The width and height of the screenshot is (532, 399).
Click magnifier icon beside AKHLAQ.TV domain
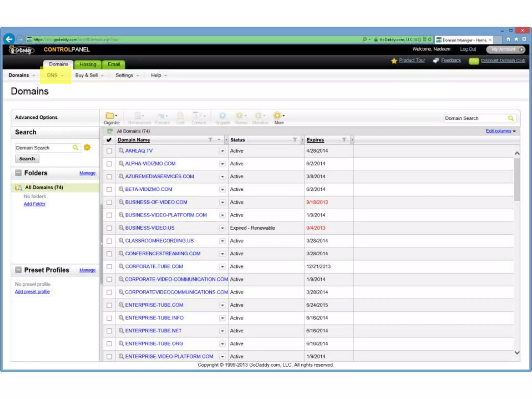pos(121,150)
